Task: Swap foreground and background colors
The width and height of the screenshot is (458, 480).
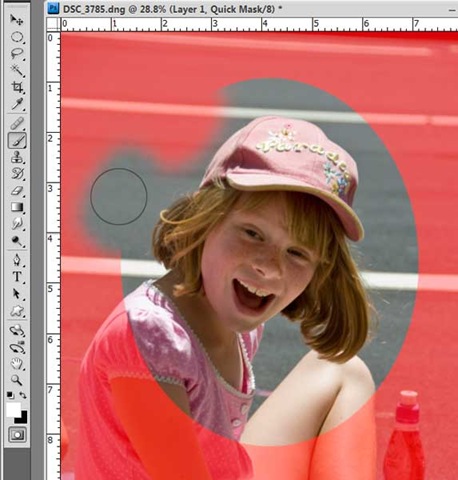Action: pos(23,395)
